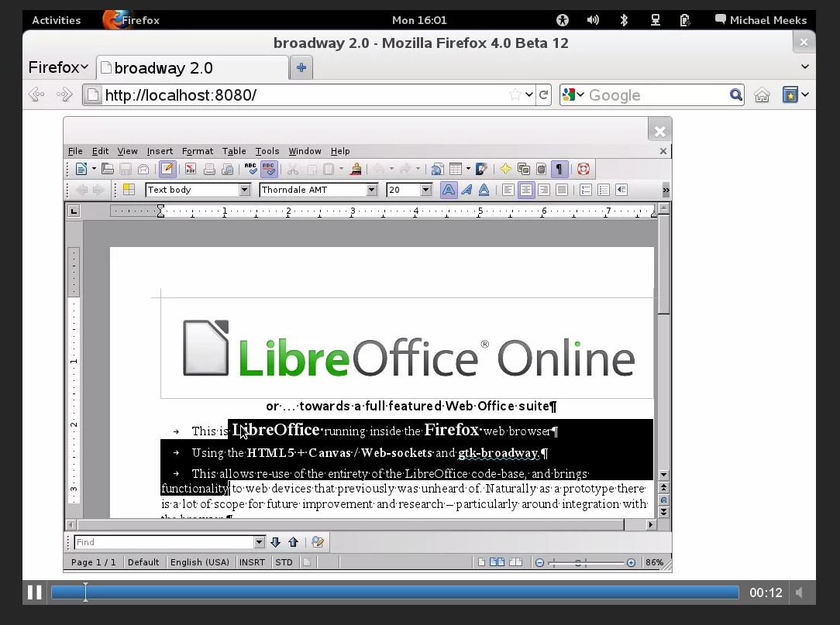Toggle Bold formatting

(449, 190)
